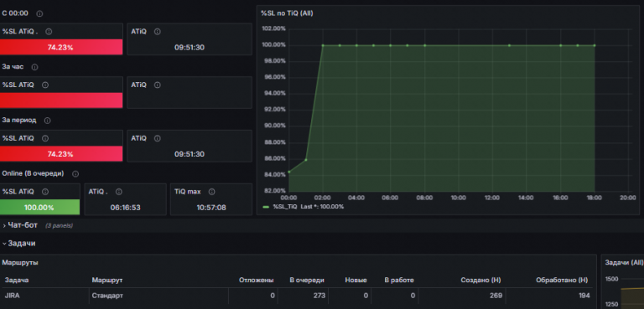Click info icon of the TiQ max panel

click(x=211, y=192)
